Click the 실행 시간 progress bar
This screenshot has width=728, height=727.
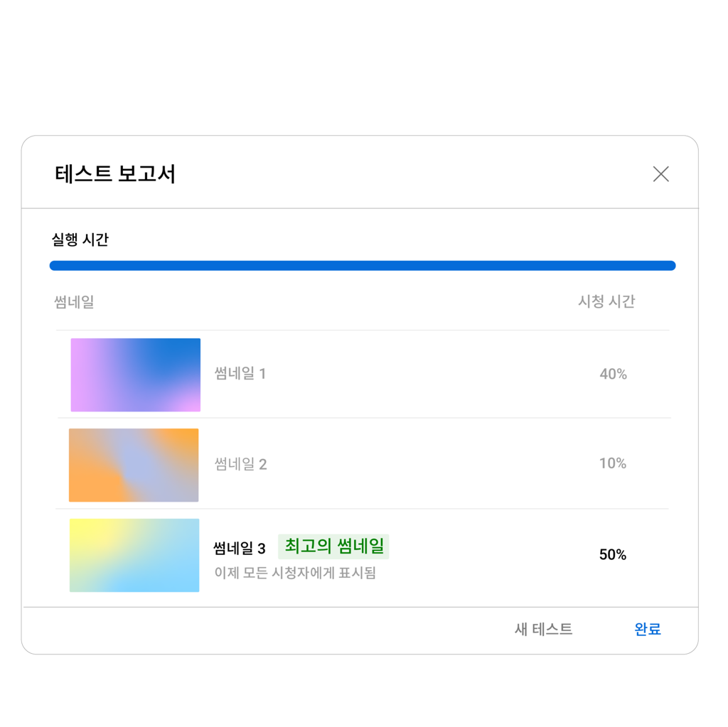(x=362, y=265)
